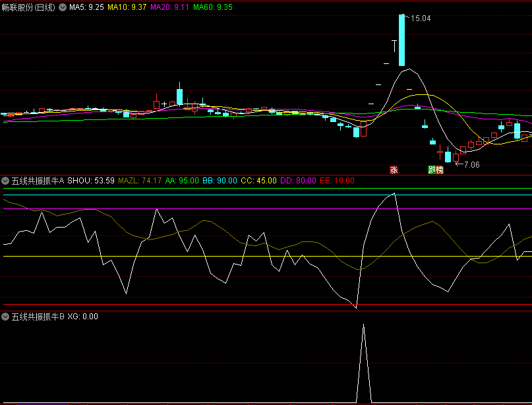
Task: Click the XG: 0.00 signal label
Action: pos(82,317)
